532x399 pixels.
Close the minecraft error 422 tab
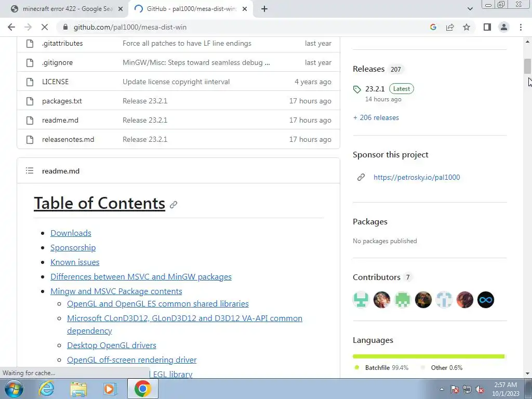[120, 9]
